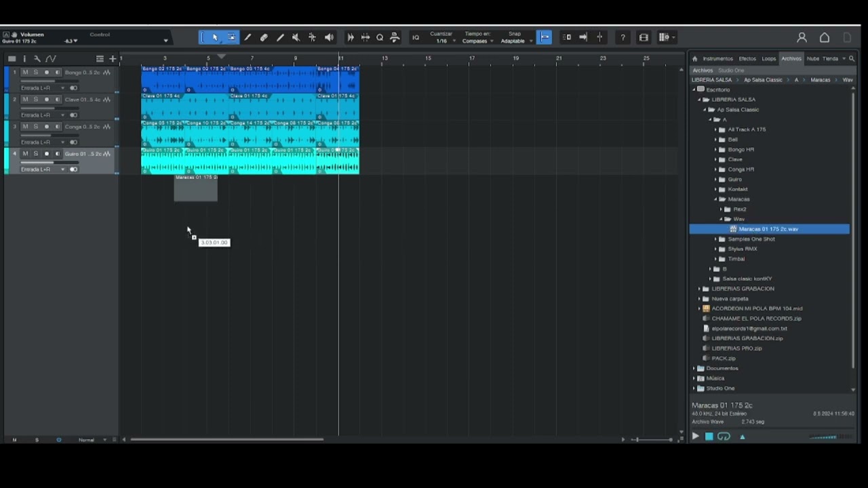Select the Eraser tool
This screenshot has height=488, width=868.
coord(264,37)
